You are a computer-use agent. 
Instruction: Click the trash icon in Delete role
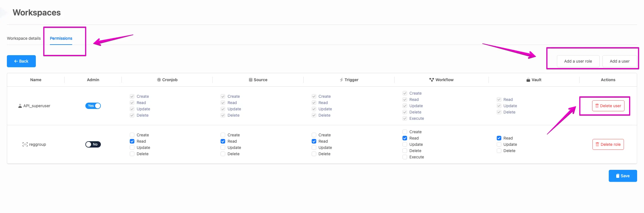click(x=597, y=144)
